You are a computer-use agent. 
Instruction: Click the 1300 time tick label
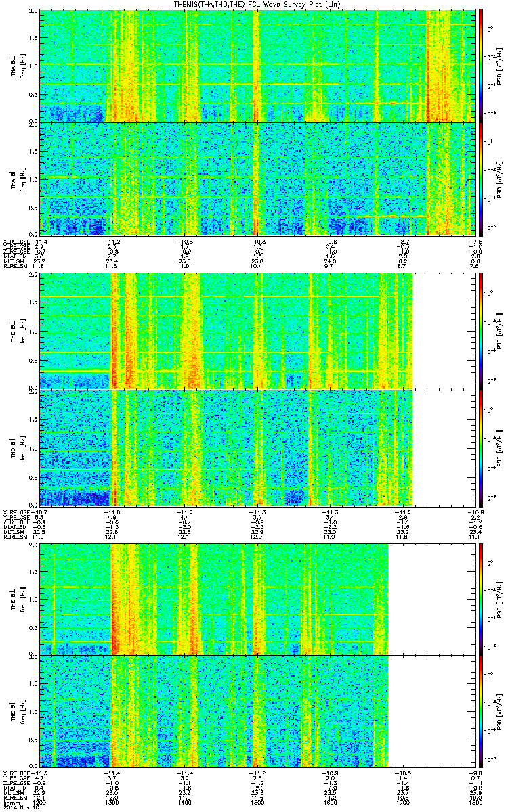pyautogui.click(x=112, y=801)
